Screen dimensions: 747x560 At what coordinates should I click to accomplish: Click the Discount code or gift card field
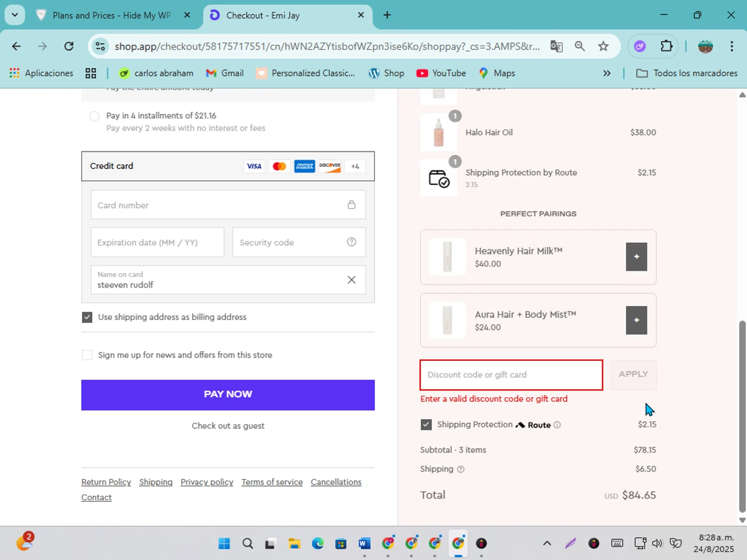pyautogui.click(x=511, y=375)
